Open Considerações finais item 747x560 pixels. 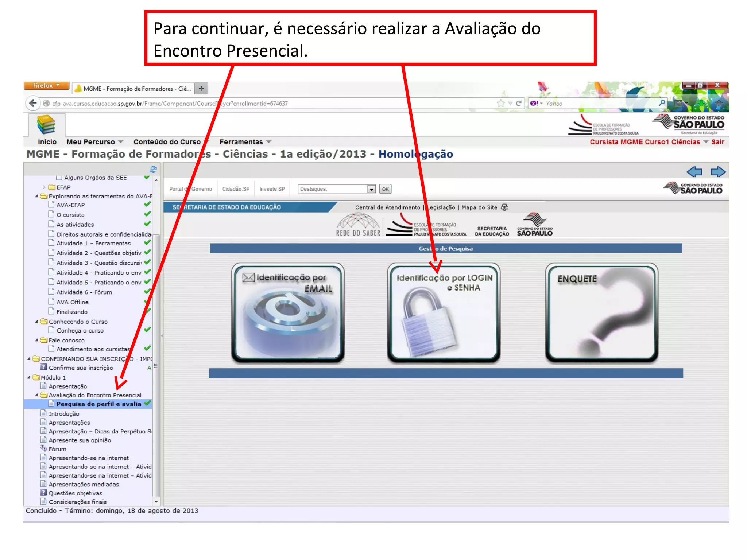click(x=78, y=502)
